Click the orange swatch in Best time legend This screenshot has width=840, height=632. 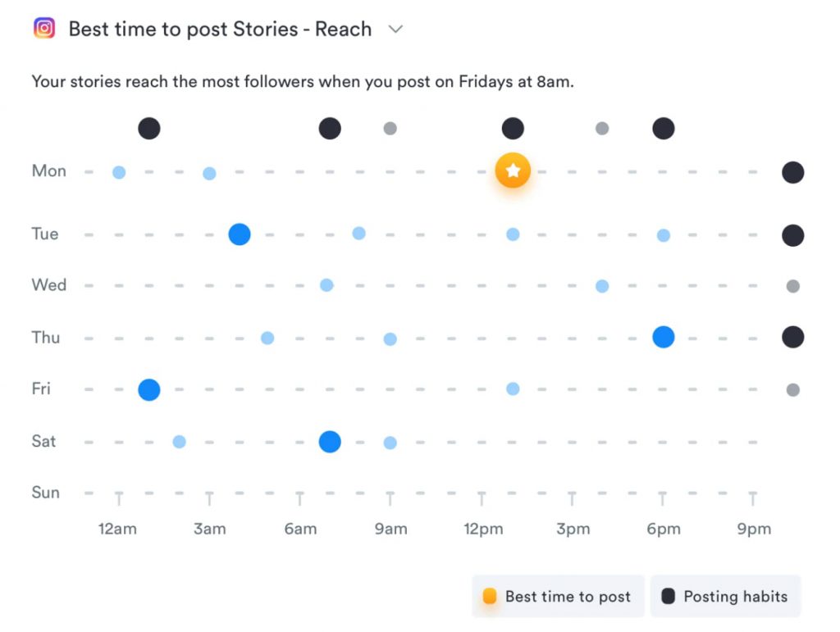(x=490, y=597)
